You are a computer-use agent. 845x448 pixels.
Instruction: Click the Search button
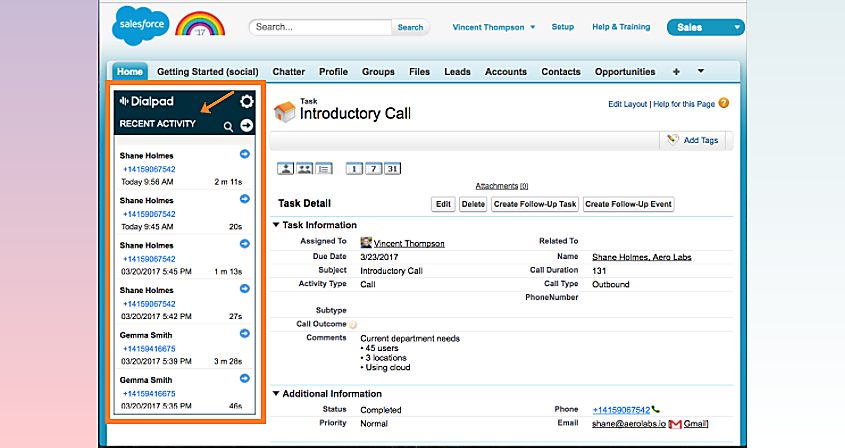pos(410,27)
